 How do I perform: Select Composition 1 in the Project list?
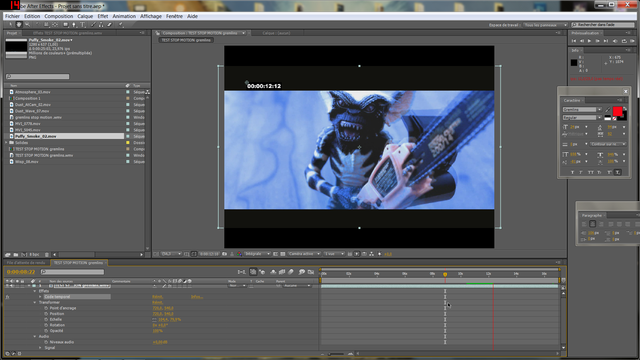coord(28,98)
